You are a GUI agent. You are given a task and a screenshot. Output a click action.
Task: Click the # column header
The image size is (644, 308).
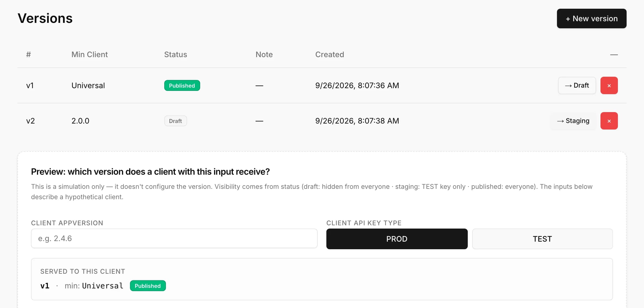(29, 54)
